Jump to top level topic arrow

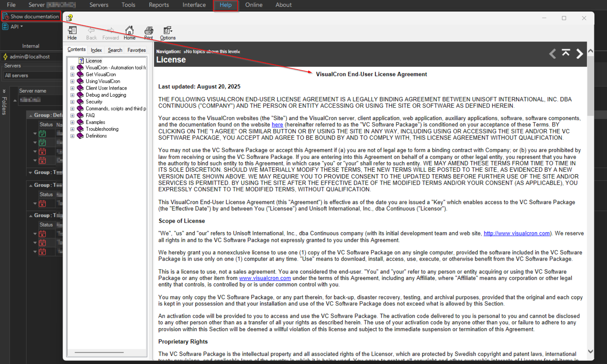pos(566,53)
